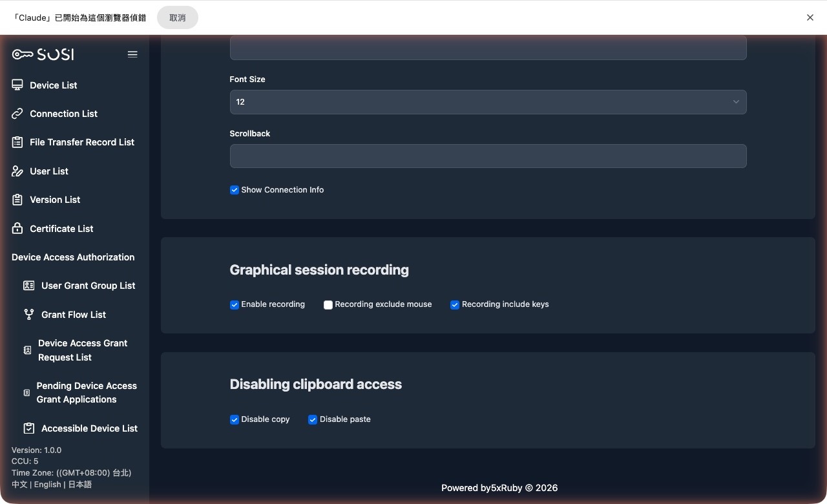Click the File Transfer Record List clipboard icon
The height and width of the screenshot is (504, 827).
17,142
